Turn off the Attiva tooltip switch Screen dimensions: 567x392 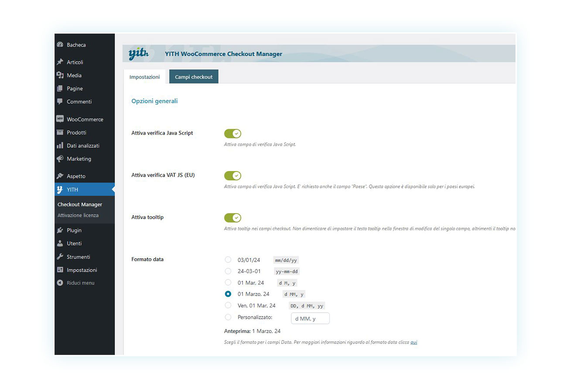coord(232,218)
